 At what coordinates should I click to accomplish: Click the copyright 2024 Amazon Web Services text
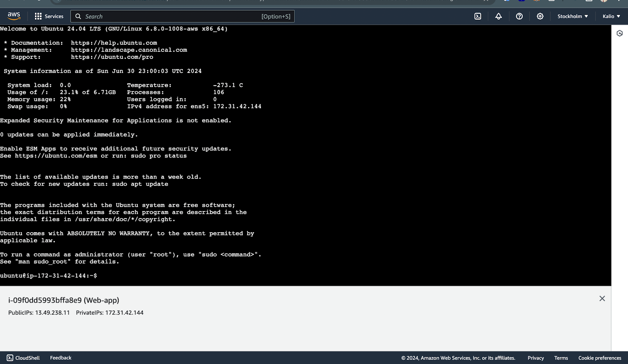click(x=458, y=358)
